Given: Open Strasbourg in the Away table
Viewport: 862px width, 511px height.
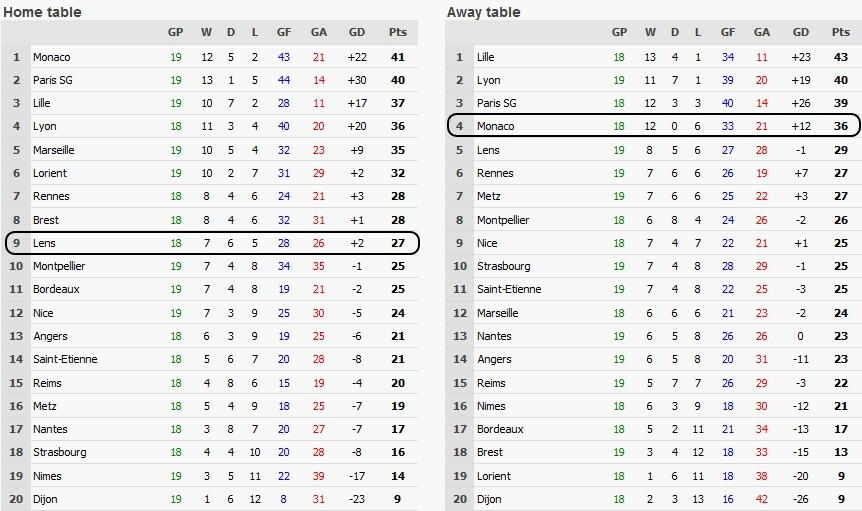Looking at the screenshot, I should pos(504,266).
